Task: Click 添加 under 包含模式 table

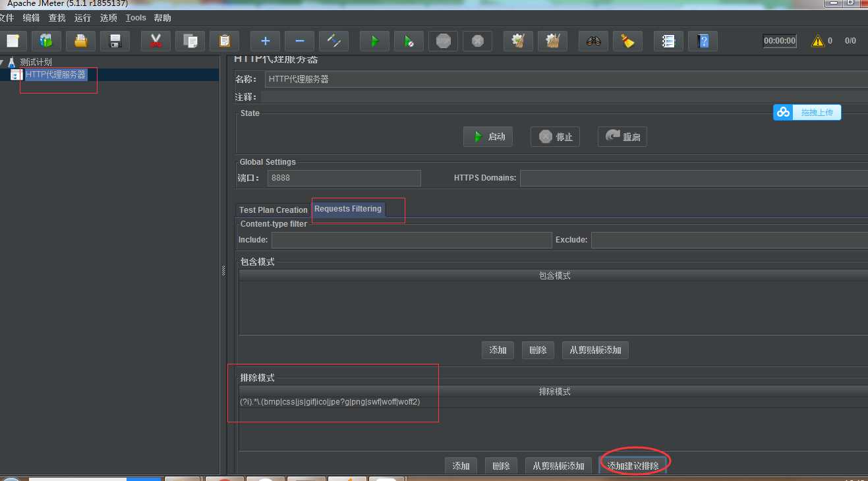Action: point(498,350)
